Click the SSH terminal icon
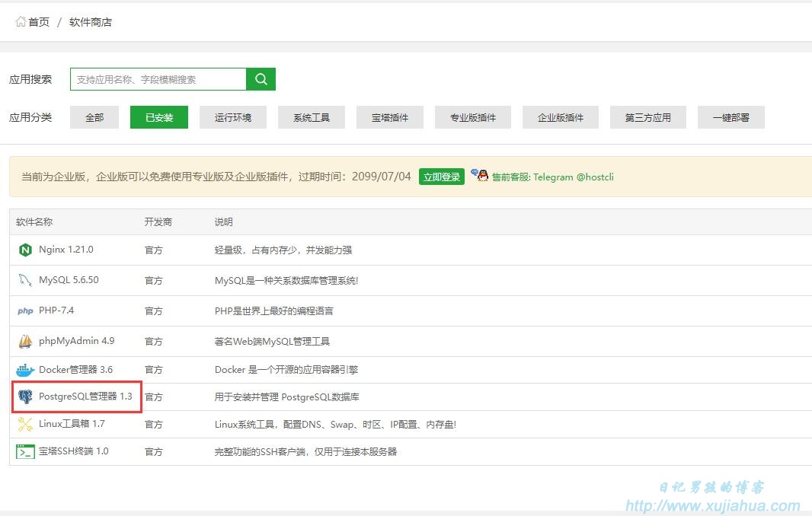Image resolution: width=812 pixels, height=516 pixels. (x=25, y=452)
